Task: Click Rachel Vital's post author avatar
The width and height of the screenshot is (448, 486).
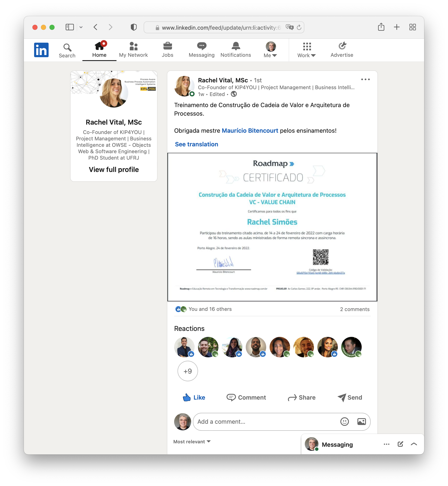Action: (x=184, y=86)
